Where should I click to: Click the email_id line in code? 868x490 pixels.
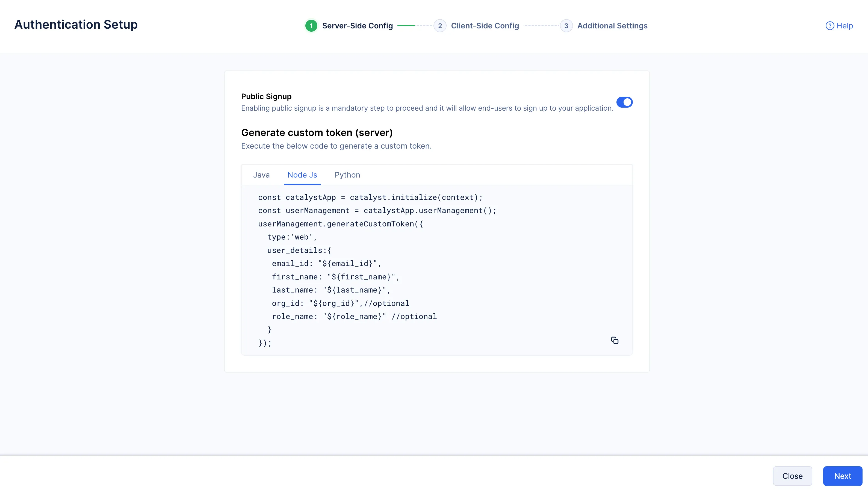pos(326,264)
